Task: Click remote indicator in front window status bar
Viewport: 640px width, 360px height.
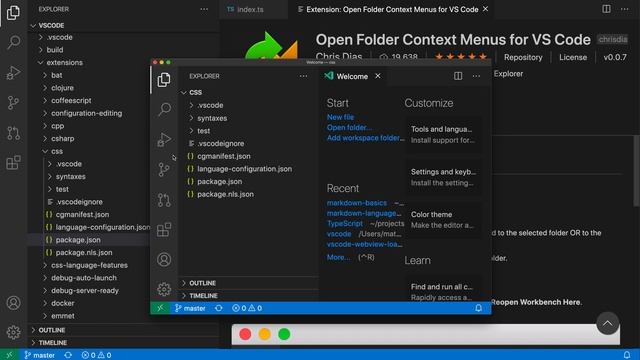Action: pyautogui.click(x=160, y=308)
